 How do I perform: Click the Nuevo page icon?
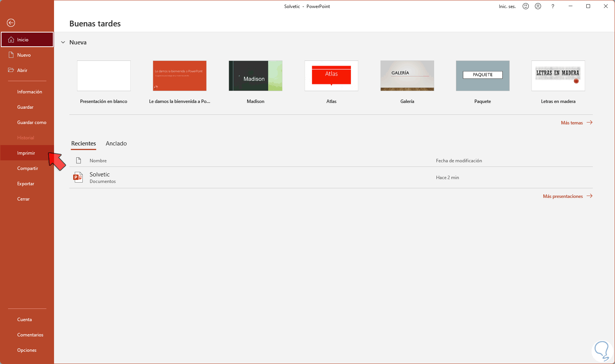11,55
